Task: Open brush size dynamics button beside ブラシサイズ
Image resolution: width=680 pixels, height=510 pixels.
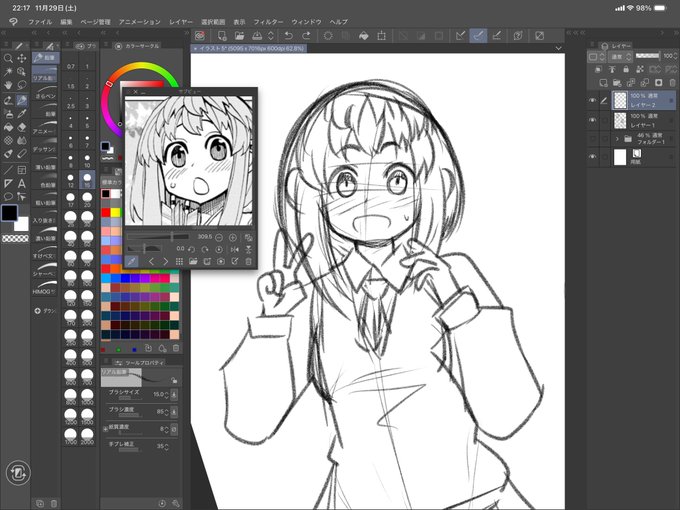Action: point(174,395)
